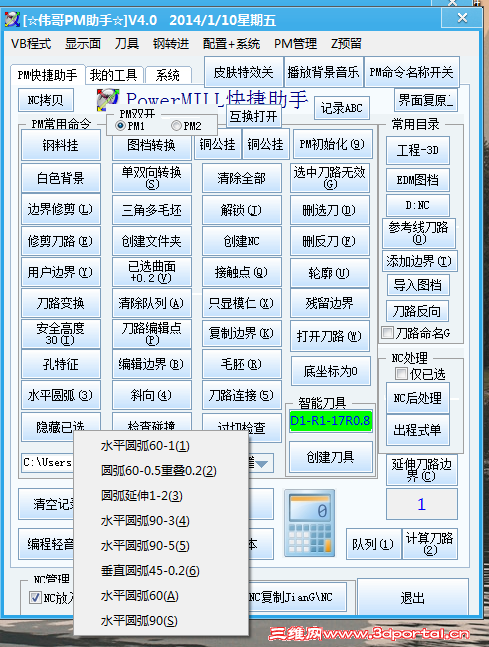
Task: Select the PM2 radio button
Action: pyautogui.click(x=176, y=125)
